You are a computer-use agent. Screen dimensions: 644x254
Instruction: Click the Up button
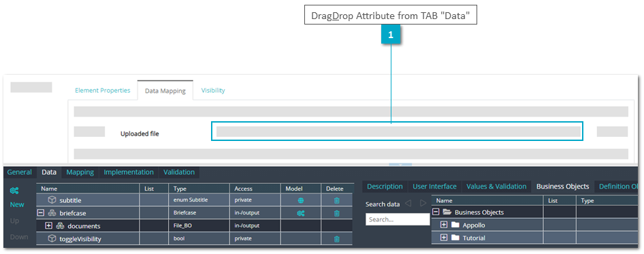pos(14,221)
